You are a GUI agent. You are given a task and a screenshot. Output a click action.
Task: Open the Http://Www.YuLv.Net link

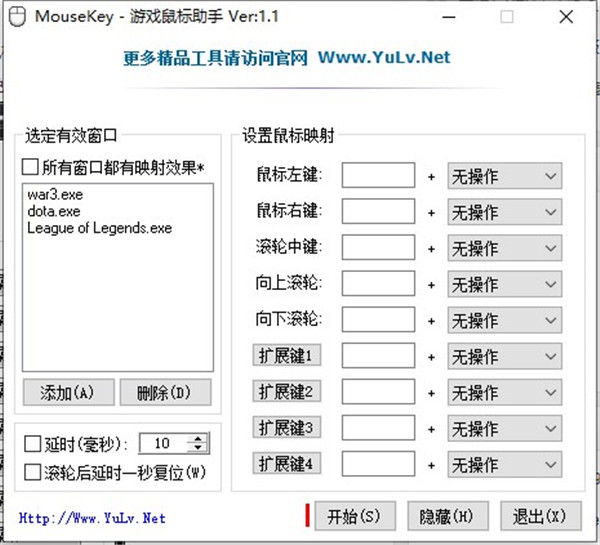92,518
